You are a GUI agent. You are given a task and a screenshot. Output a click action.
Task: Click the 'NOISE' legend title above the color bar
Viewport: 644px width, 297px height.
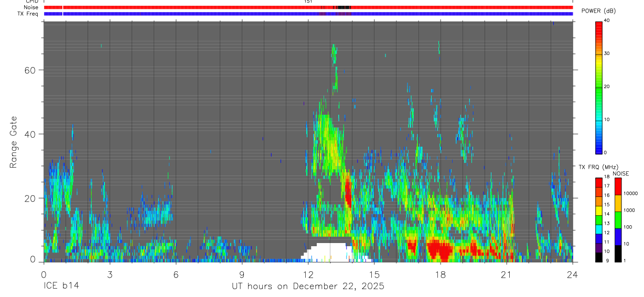621,173
